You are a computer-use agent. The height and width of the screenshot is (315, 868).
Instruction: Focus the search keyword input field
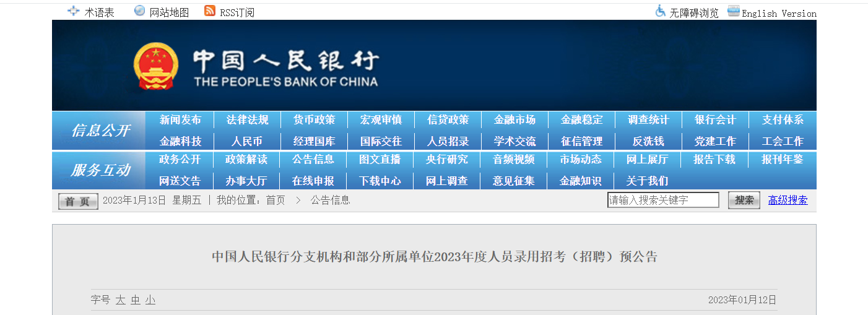663,200
